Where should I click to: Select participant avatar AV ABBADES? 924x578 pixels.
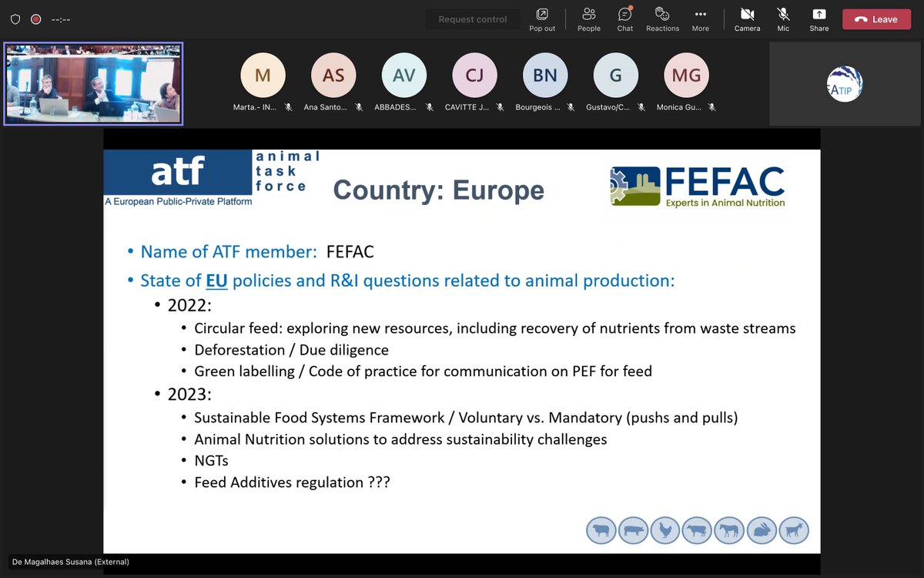pyautogui.click(x=404, y=76)
